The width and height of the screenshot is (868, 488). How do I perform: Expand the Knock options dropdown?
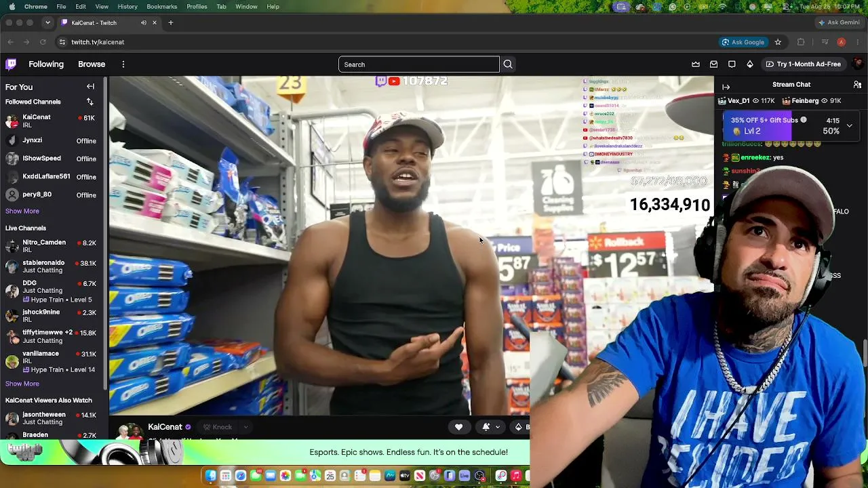coord(245,427)
